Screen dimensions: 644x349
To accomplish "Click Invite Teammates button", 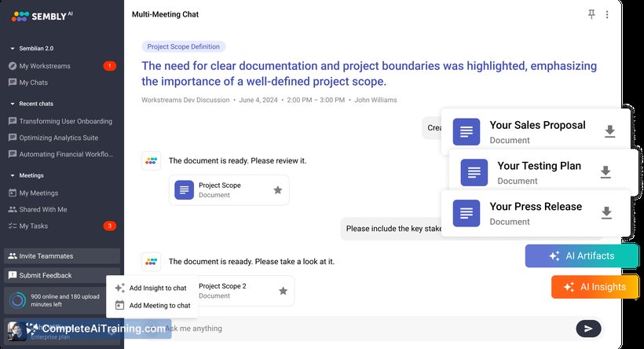I will click(62, 255).
